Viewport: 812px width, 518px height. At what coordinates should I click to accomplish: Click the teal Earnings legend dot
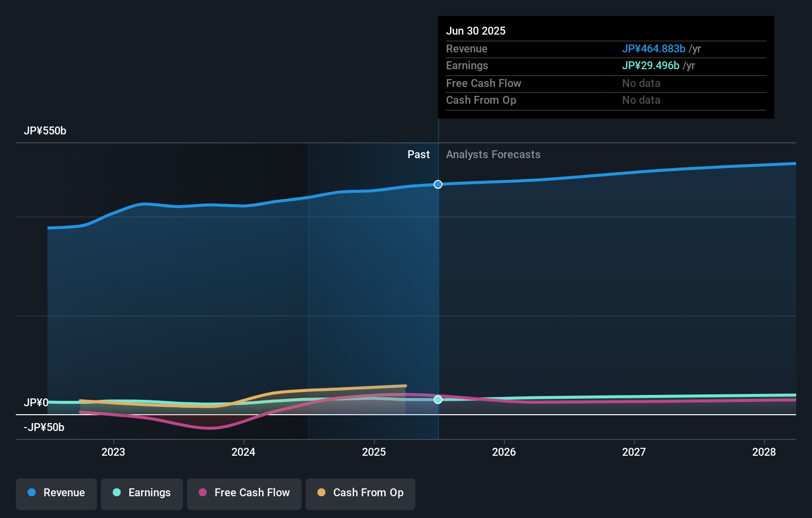pyautogui.click(x=117, y=493)
